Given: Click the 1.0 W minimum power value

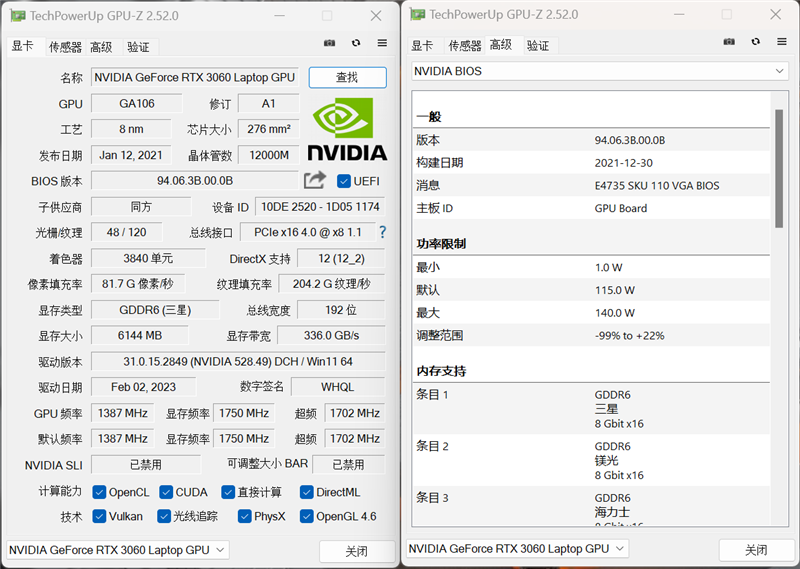Looking at the screenshot, I should [608, 267].
